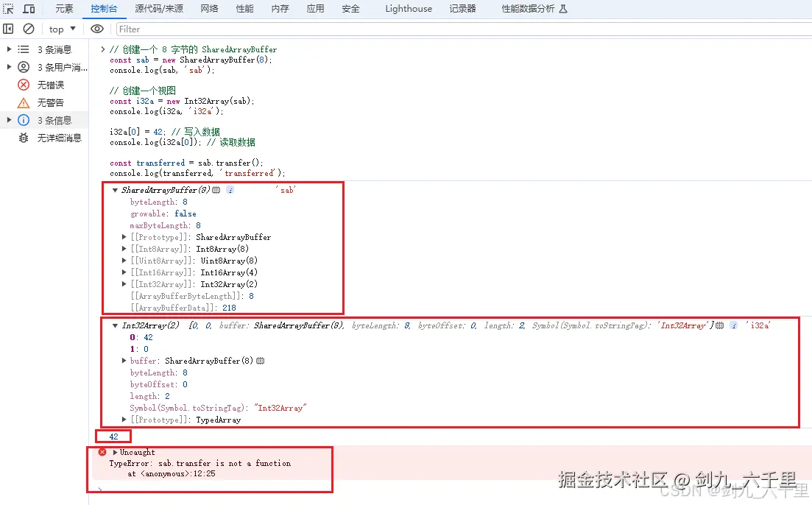812x505 pixels.
Task: Open the 安全 tab
Action: point(350,9)
